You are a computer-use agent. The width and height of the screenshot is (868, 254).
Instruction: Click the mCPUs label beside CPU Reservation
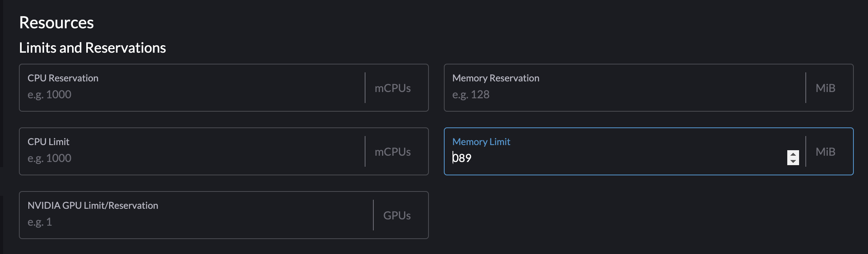coord(392,88)
